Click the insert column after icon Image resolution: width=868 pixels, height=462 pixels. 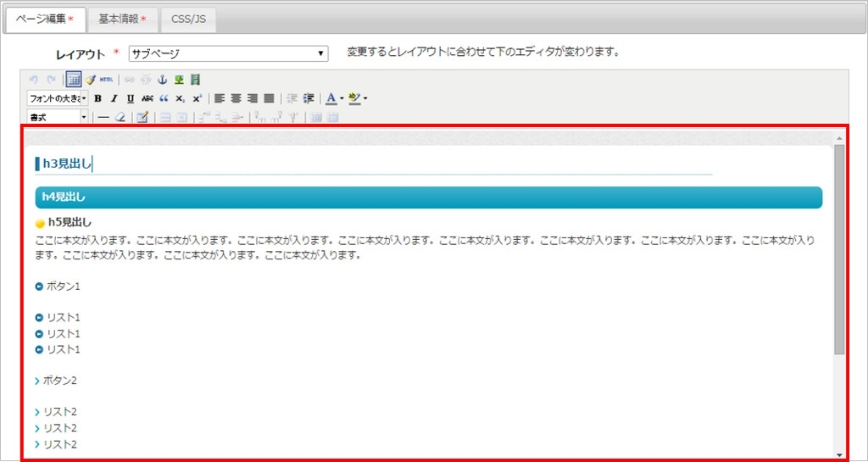click(277, 118)
